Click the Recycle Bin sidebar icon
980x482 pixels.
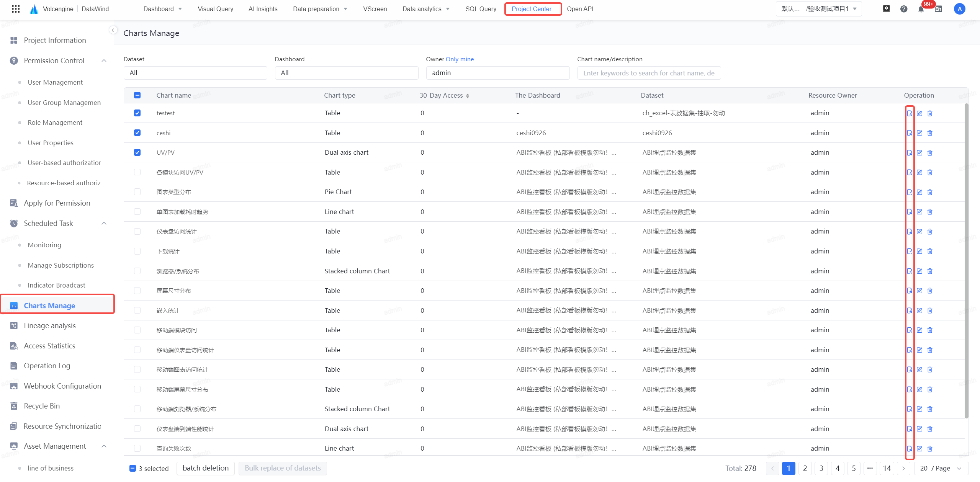14,406
